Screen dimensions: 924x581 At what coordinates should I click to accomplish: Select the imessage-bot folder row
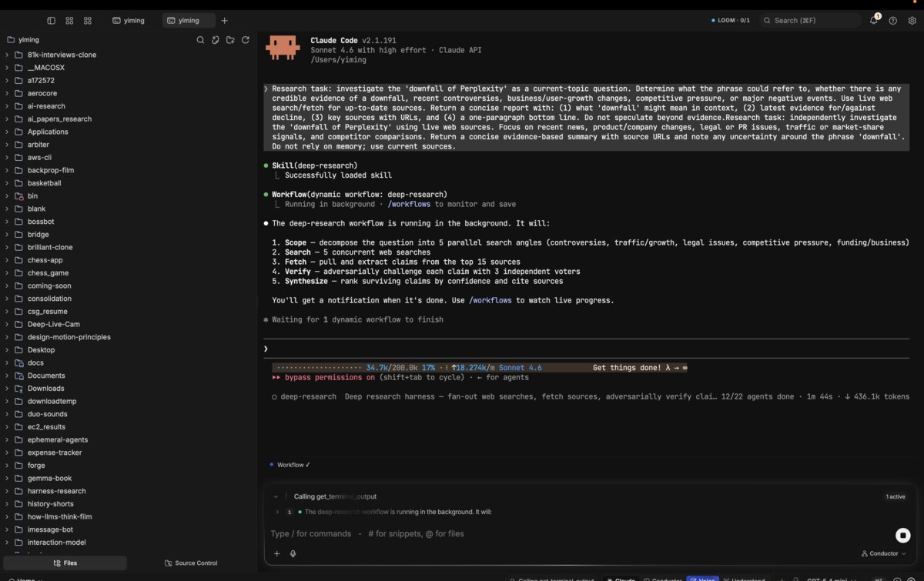[129, 529]
